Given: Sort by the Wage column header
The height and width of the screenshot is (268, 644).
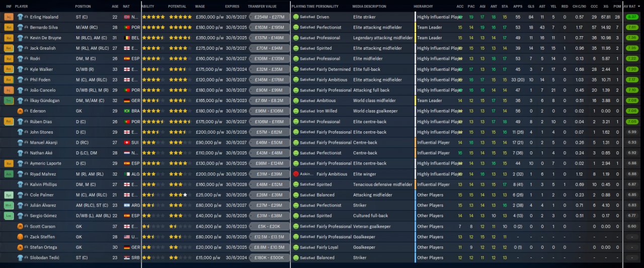Looking at the screenshot, I should coord(200,6).
